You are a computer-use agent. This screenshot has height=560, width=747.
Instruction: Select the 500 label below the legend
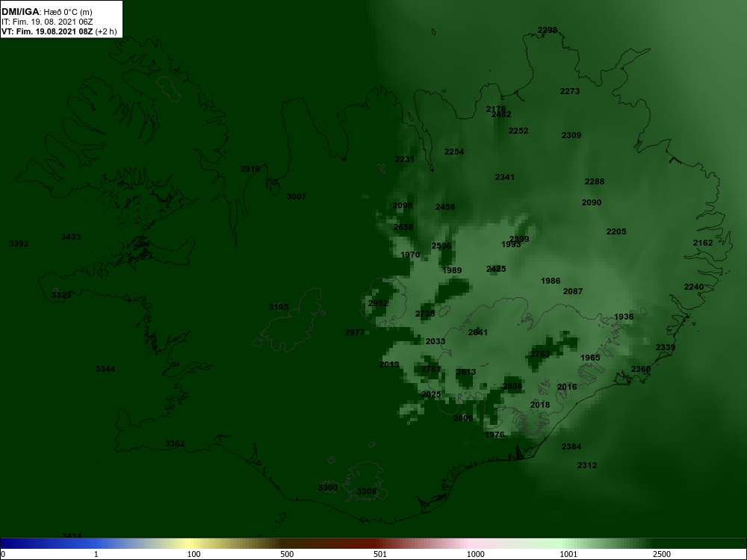[287, 554]
